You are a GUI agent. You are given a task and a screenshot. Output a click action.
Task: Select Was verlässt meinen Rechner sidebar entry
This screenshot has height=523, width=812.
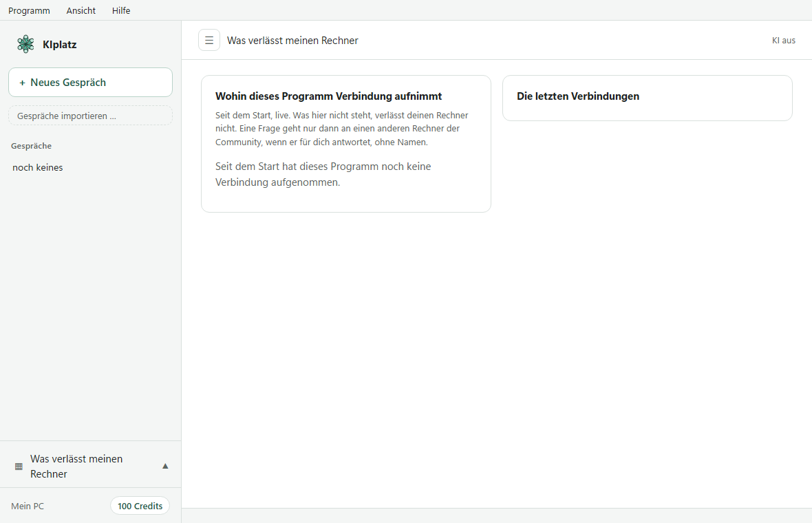[x=90, y=466]
